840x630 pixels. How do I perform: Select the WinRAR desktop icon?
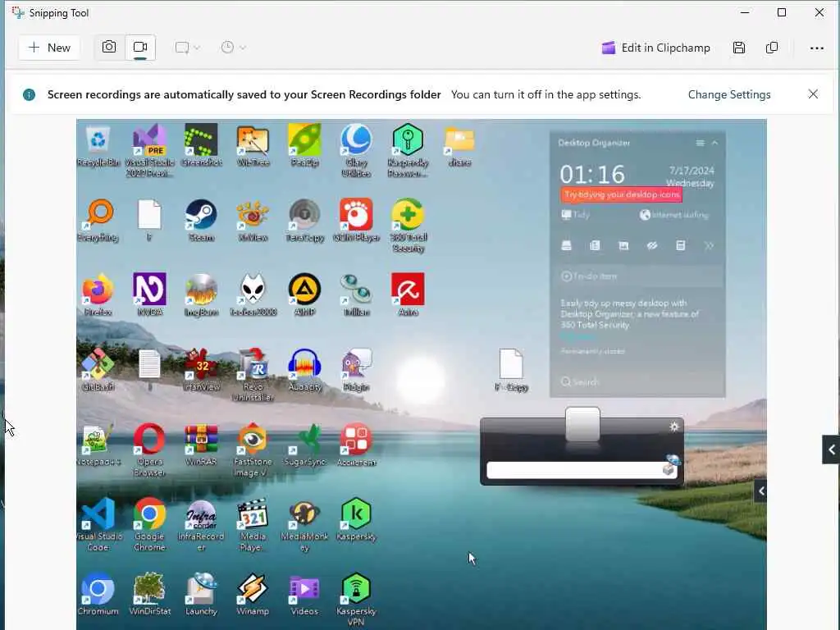coord(201,445)
